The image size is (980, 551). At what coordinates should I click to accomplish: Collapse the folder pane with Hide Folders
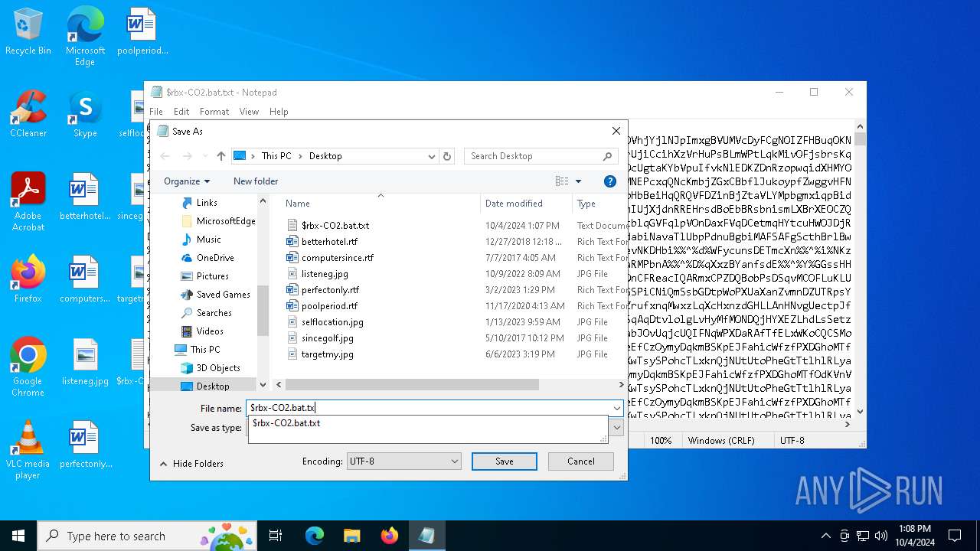point(191,463)
